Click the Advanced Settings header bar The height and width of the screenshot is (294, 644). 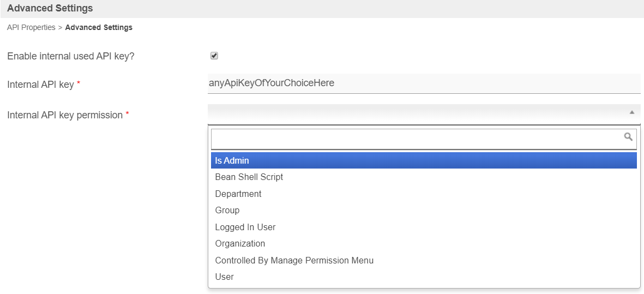coord(322,9)
